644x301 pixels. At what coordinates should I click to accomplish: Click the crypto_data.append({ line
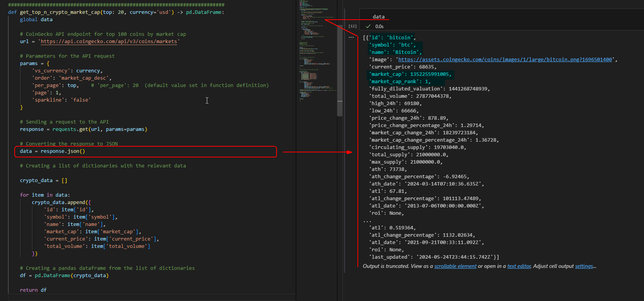click(x=61, y=202)
